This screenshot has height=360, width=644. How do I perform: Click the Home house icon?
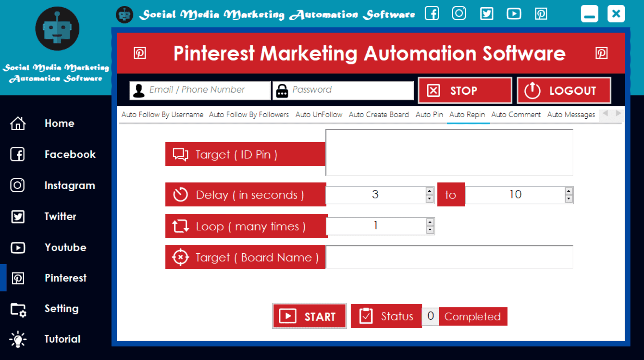click(x=18, y=123)
